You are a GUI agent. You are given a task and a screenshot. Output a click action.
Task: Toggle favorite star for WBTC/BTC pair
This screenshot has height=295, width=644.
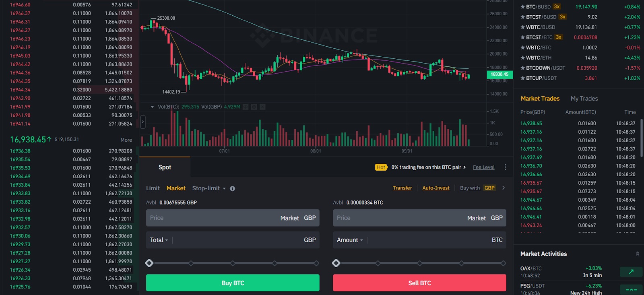click(x=522, y=47)
